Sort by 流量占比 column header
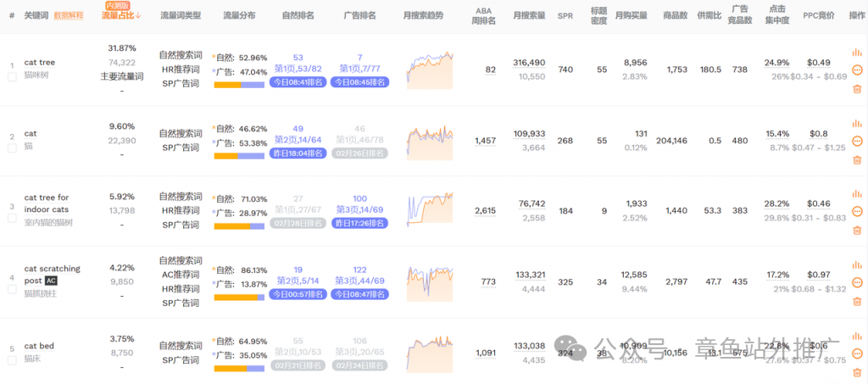 tap(122, 15)
